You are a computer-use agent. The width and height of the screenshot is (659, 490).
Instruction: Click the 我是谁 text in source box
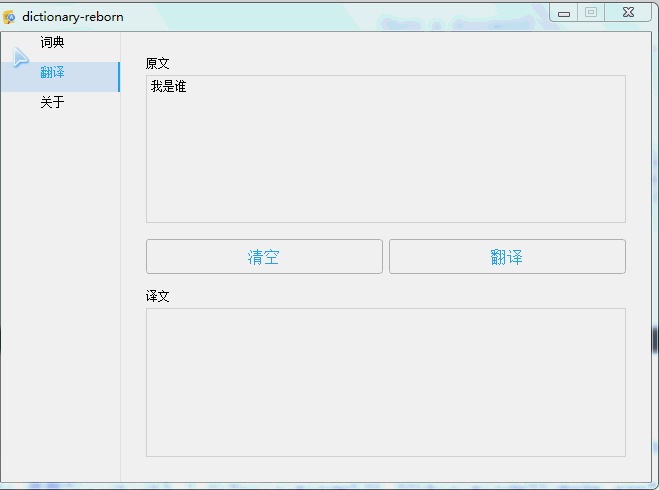[168, 87]
